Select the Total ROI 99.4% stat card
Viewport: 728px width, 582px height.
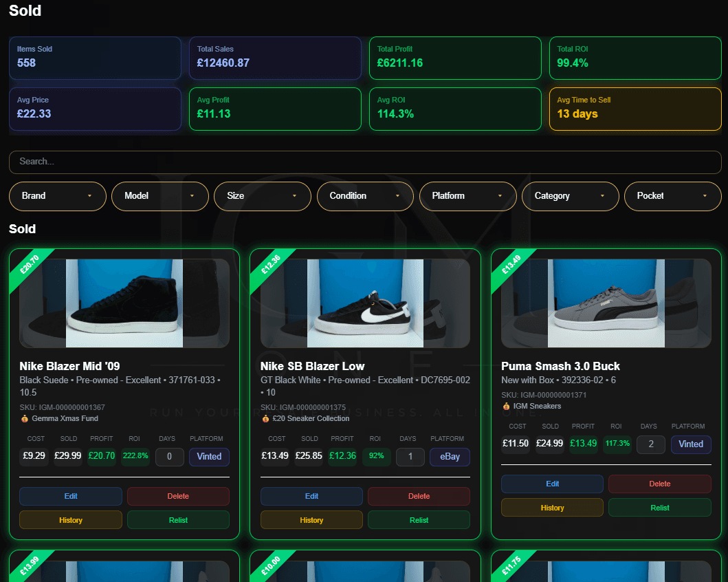coord(635,58)
